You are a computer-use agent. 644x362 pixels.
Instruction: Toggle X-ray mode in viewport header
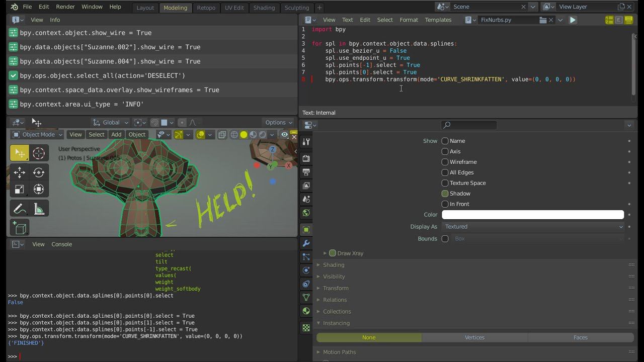coord(222,135)
